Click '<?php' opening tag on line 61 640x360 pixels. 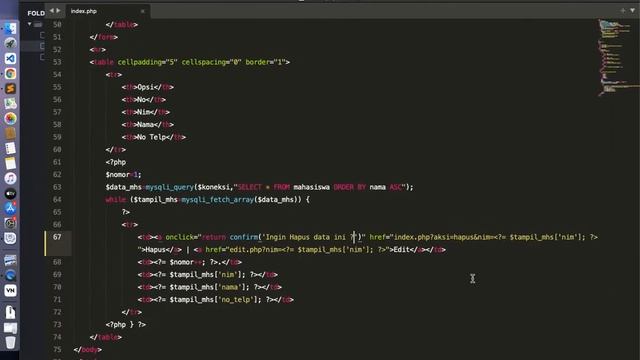116,162
